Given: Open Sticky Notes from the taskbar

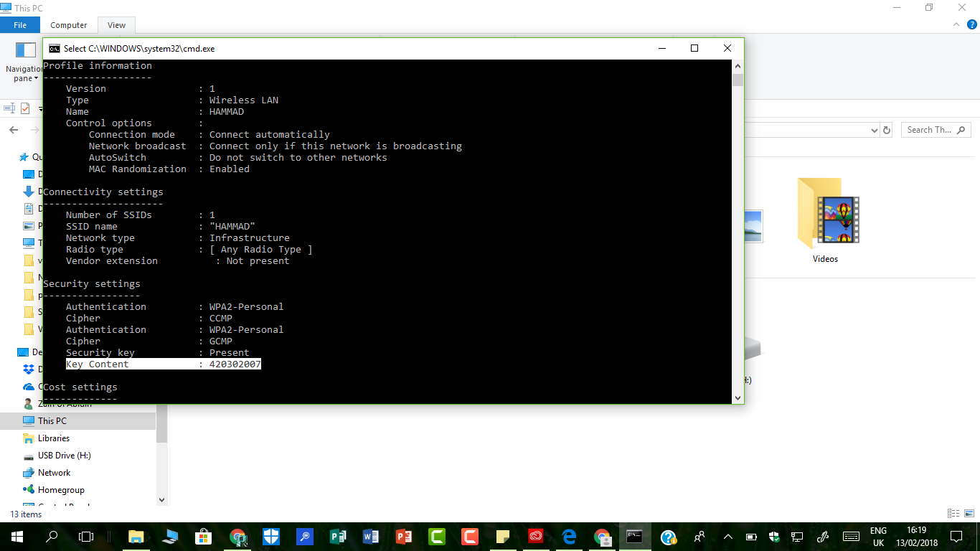Looking at the screenshot, I should point(502,536).
